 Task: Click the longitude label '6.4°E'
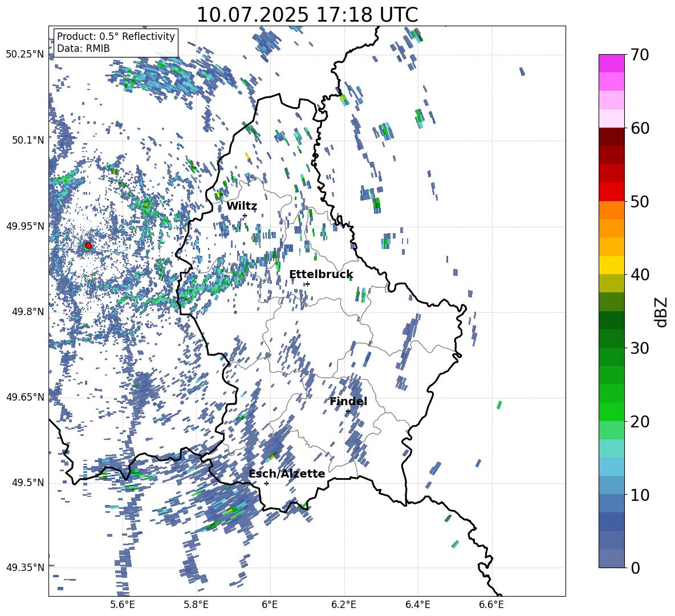click(x=417, y=605)
